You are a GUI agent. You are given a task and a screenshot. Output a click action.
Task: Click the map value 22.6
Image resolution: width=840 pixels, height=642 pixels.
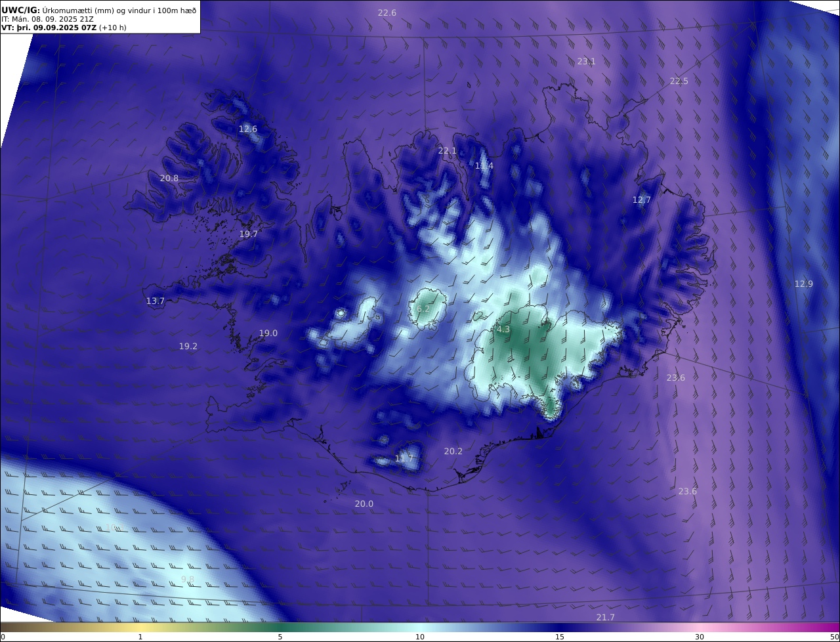pos(387,13)
